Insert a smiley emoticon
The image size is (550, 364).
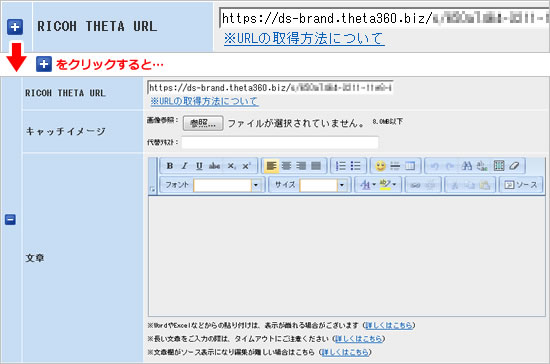tap(380, 166)
